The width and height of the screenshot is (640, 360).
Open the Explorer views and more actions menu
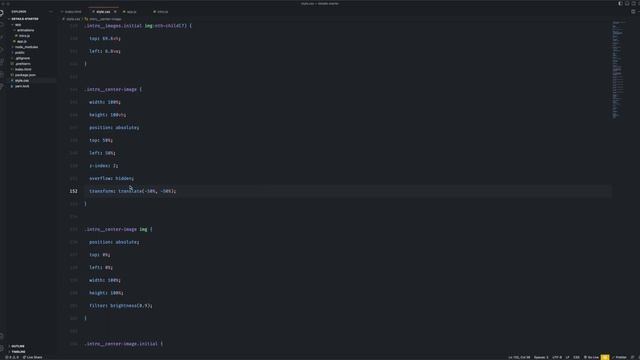(51, 12)
